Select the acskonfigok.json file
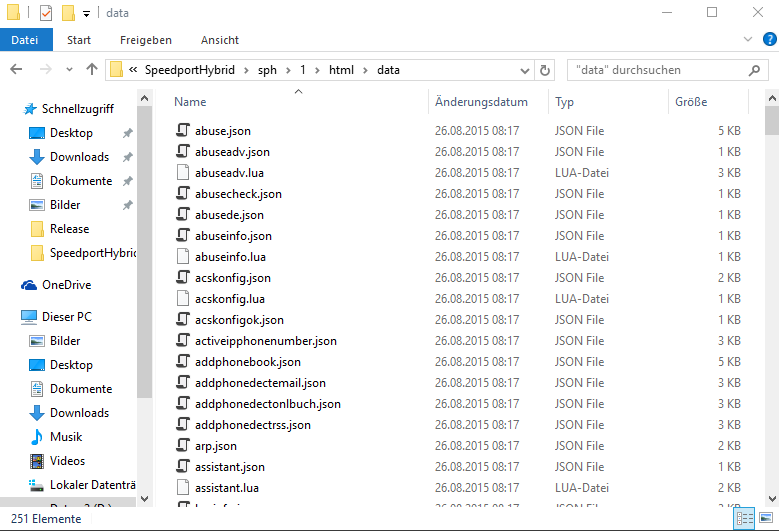779x531 pixels. pos(239,320)
